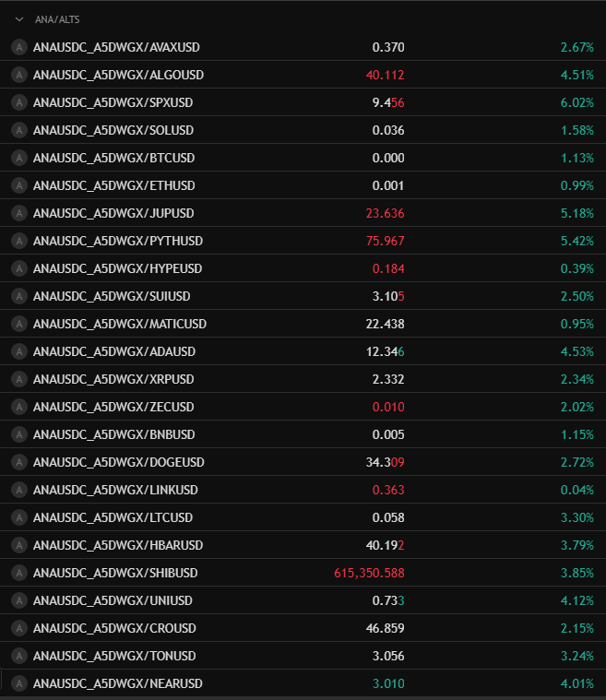
Task: Click the JUPUSD pair symbol icon
Action: click(18, 213)
